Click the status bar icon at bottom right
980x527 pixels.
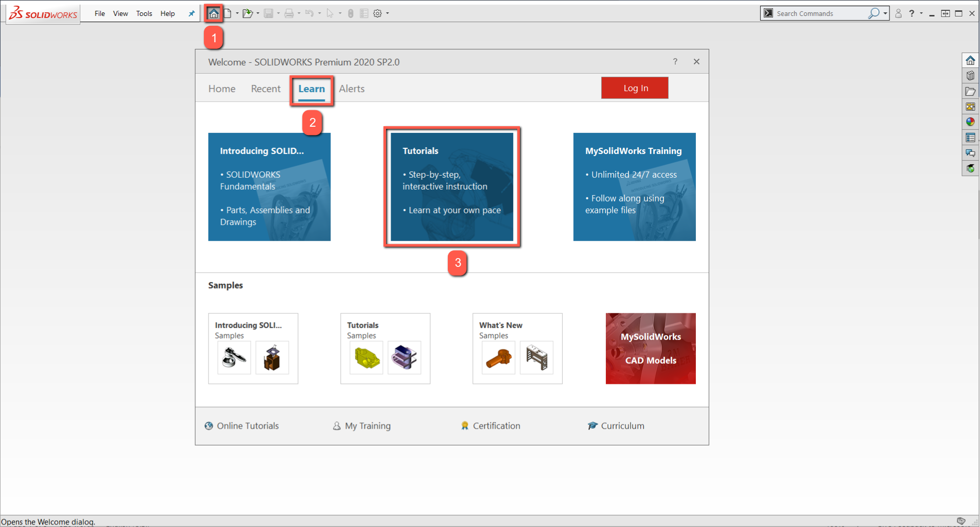coord(961,521)
